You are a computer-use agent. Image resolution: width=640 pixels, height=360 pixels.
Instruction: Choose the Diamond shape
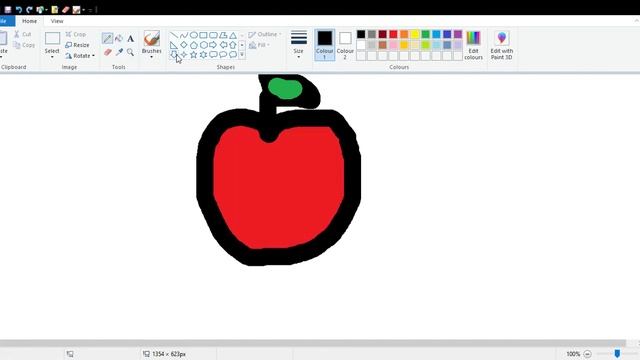[184, 45]
